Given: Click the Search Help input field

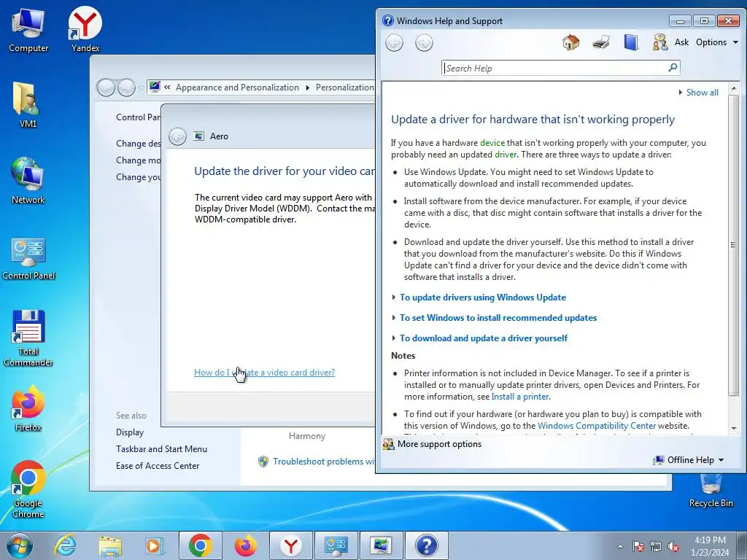Looking at the screenshot, I should [555, 68].
